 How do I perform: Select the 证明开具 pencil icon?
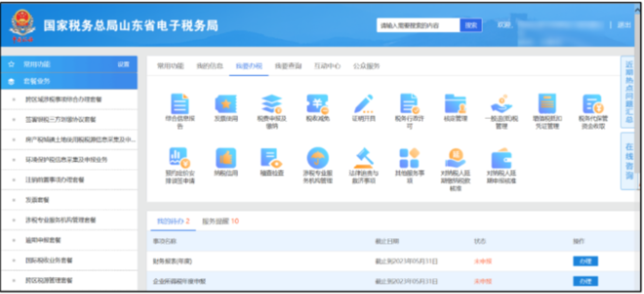[x=363, y=104]
